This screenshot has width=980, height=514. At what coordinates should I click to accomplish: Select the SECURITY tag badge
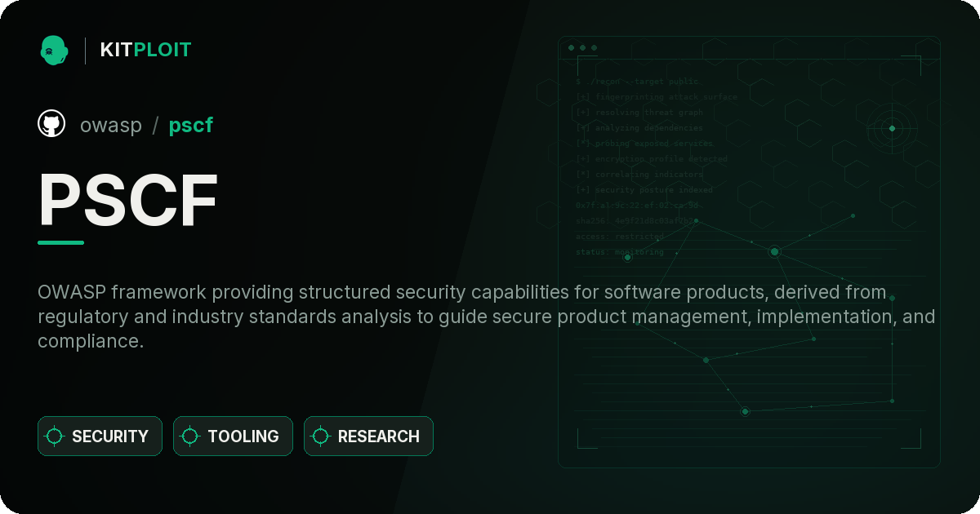[100, 436]
